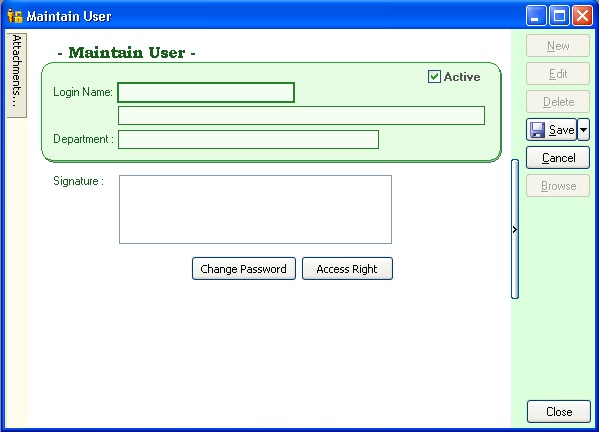
Task: Click the full name field below Login Name
Action: pyautogui.click(x=301, y=115)
